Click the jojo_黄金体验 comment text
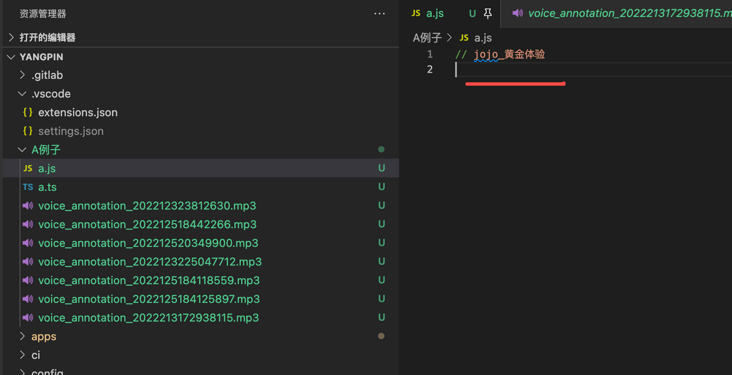The width and height of the screenshot is (732, 375). [x=509, y=54]
